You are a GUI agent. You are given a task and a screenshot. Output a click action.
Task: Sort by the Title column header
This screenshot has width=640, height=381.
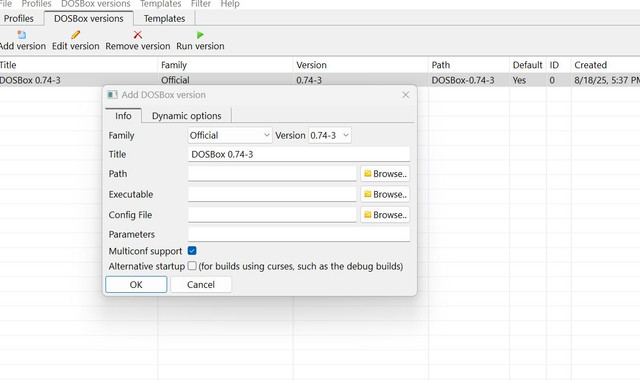click(x=78, y=65)
